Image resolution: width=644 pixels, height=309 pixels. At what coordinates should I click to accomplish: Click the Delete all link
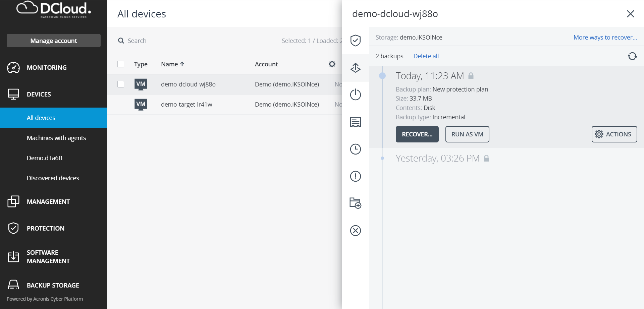tap(426, 56)
